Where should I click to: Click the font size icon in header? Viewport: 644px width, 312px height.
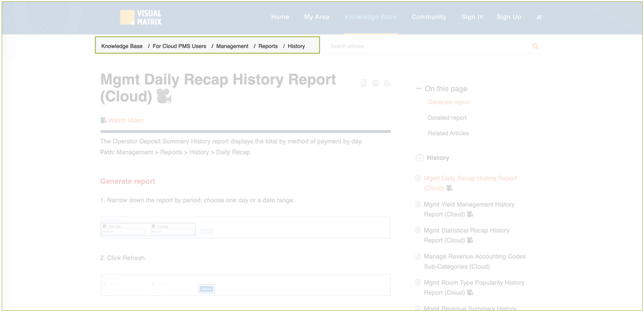coord(539,18)
